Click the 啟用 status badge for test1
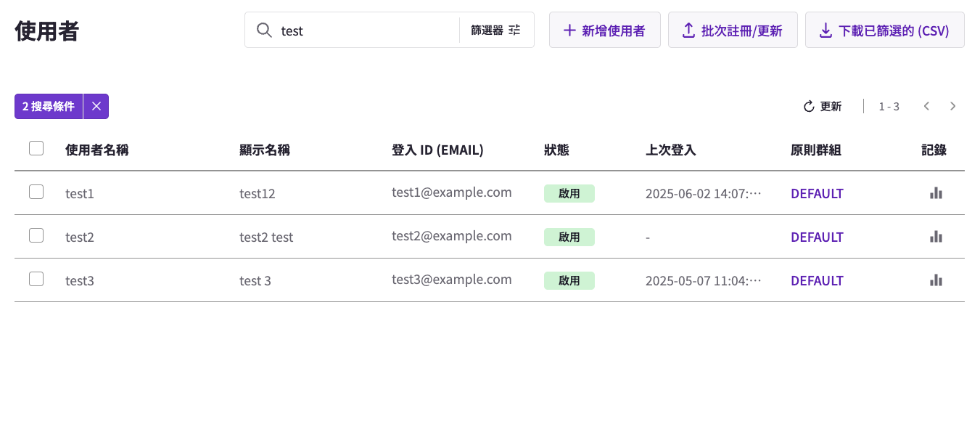Image resolution: width=980 pixels, height=435 pixels. coord(569,193)
